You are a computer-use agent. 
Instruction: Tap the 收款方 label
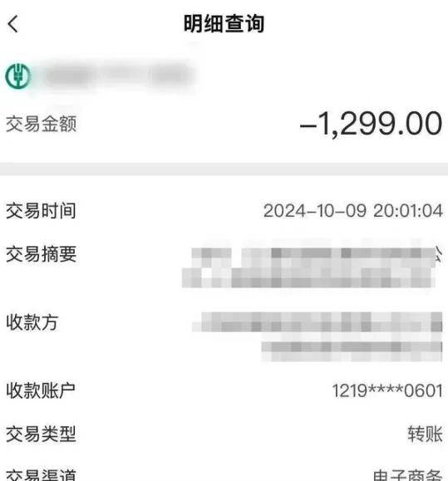(32, 322)
